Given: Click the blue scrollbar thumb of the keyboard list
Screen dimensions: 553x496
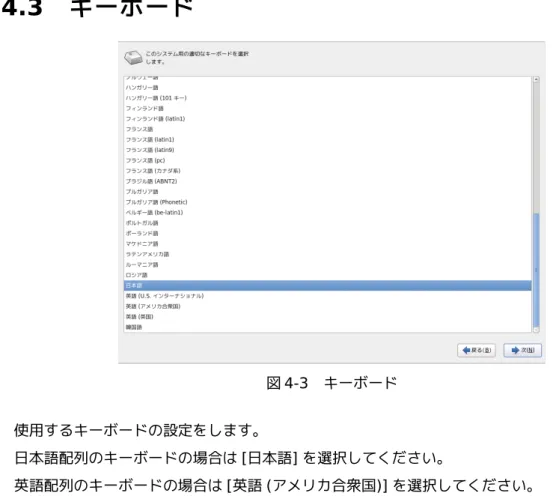Looking at the screenshot, I should tap(536, 270).
